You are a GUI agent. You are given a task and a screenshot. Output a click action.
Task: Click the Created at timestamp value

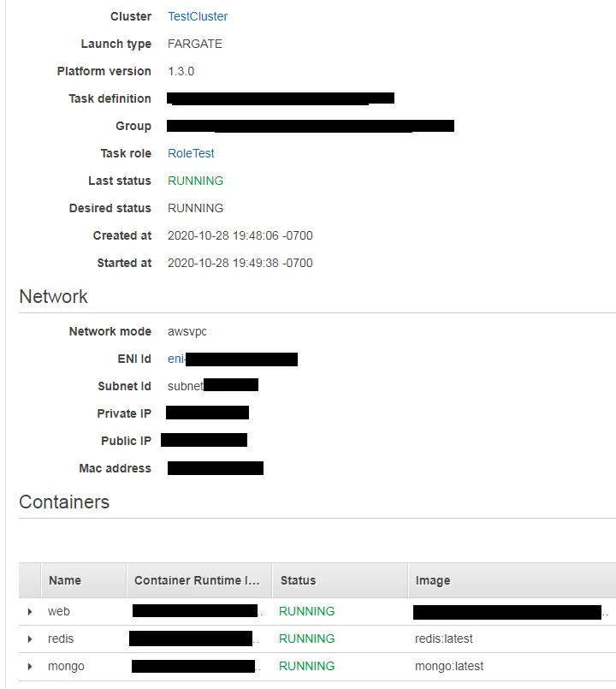click(x=240, y=235)
